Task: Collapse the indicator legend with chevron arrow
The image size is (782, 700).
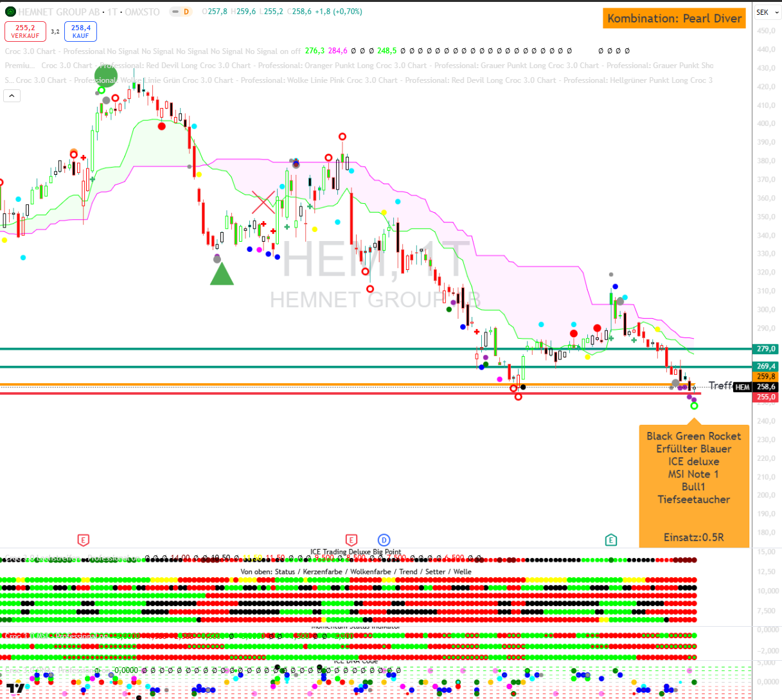Action: (x=12, y=96)
